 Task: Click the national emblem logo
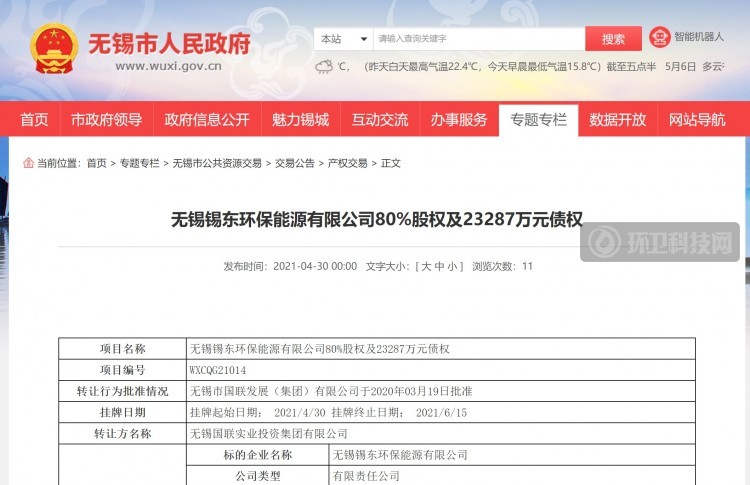pos(54,50)
